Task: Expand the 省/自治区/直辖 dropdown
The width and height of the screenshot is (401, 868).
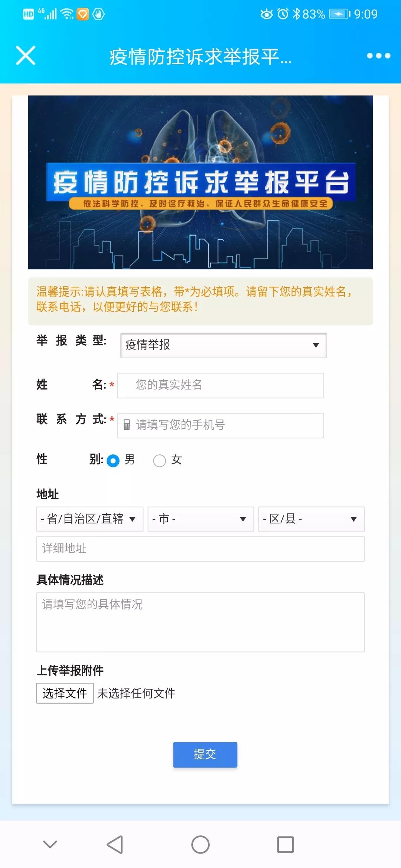Action: 89,519
